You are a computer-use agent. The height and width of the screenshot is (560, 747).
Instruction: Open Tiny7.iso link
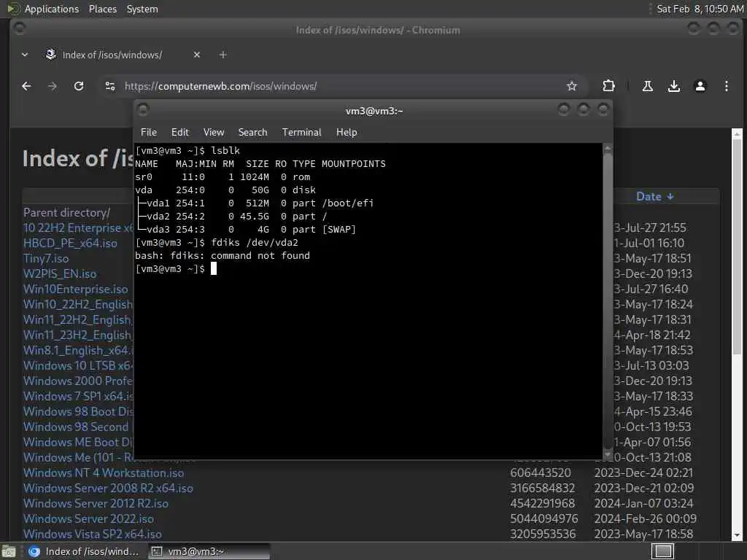pyautogui.click(x=46, y=259)
